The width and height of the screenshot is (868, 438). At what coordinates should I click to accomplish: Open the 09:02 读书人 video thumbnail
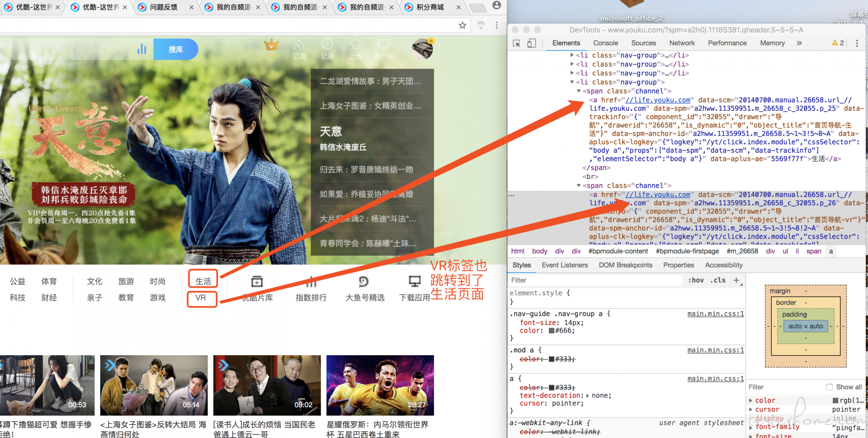(x=267, y=385)
